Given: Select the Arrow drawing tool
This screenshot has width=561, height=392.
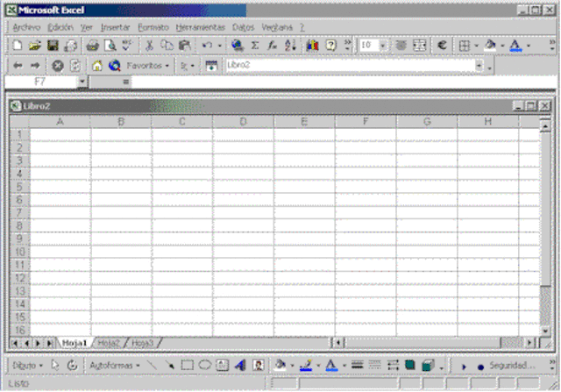Looking at the screenshot, I should [169, 366].
